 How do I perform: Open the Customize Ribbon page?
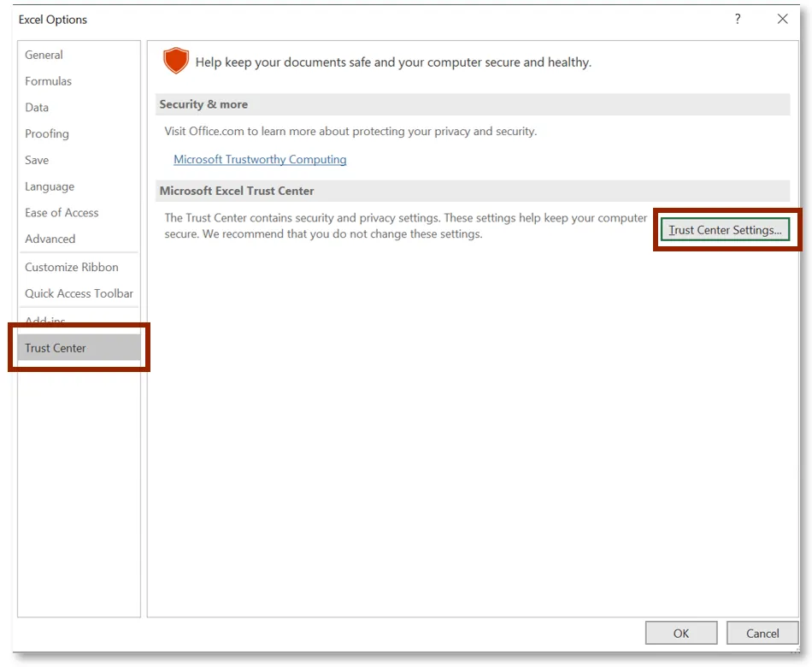(72, 267)
